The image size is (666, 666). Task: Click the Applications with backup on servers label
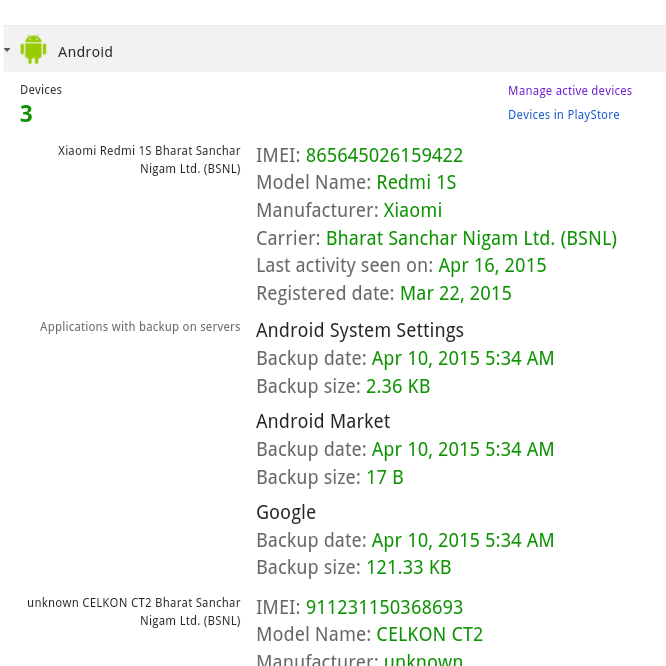coord(140,327)
